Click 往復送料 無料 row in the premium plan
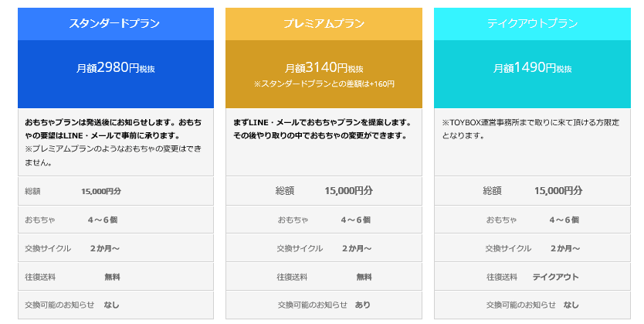 324,277
